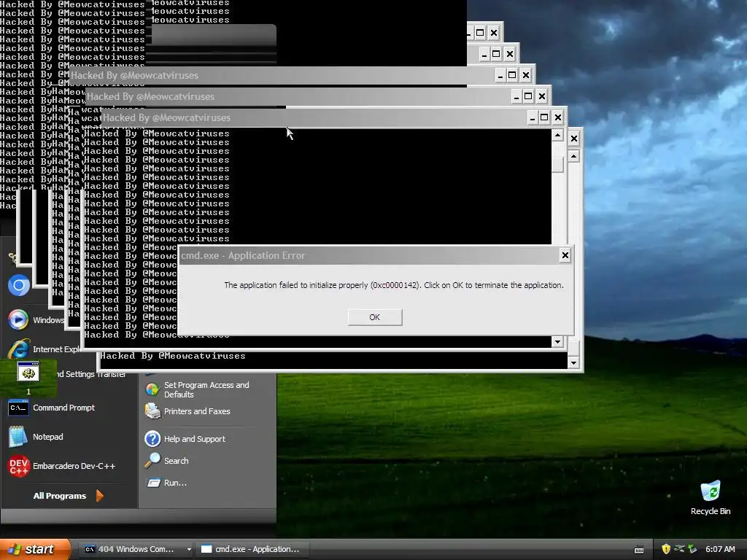Open the Recycle Bin on desktop

(711, 498)
